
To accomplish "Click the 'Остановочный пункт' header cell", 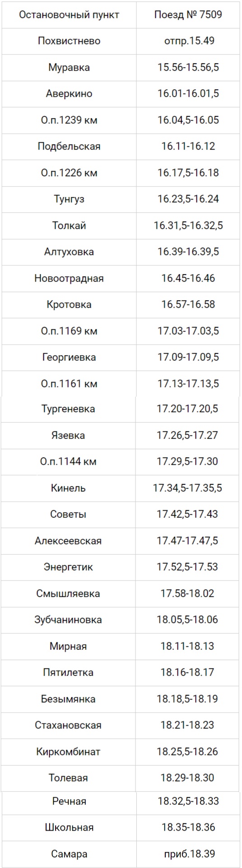I will click(x=69, y=15).
